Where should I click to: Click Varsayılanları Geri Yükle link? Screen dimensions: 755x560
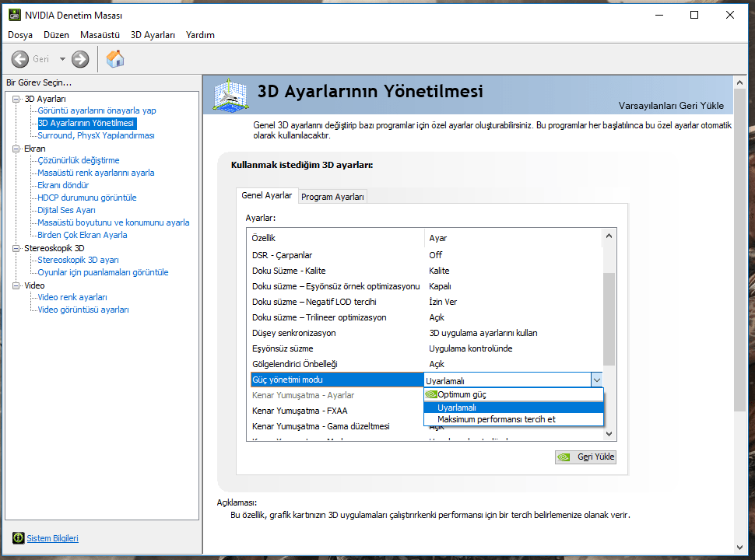pos(671,105)
